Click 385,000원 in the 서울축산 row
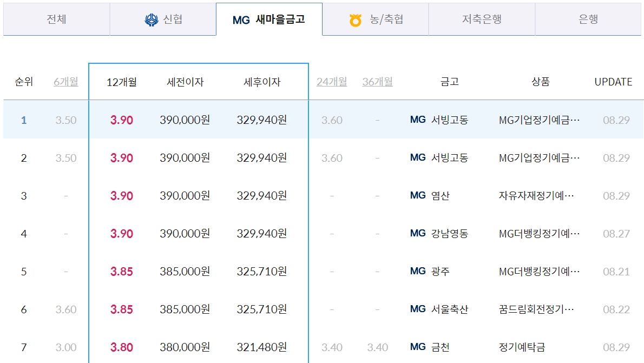Image resolution: width=644 pixels, height=363 pixels. pos(185,309)
